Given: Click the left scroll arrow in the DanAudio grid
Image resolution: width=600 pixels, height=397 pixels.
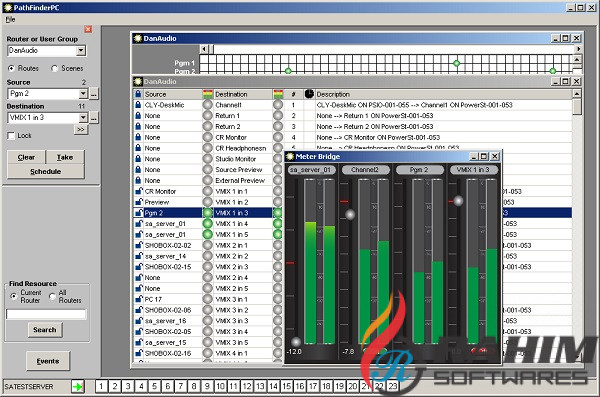Looking at the screenshot, I should tap(204, 49).
